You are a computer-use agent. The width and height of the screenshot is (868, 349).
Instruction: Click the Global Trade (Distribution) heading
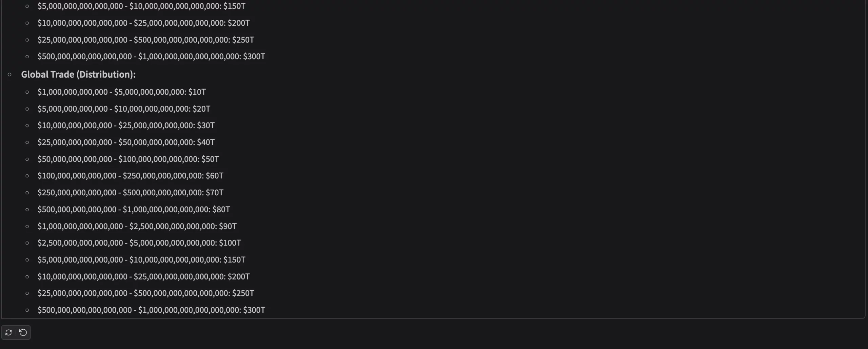coord(78,74)
